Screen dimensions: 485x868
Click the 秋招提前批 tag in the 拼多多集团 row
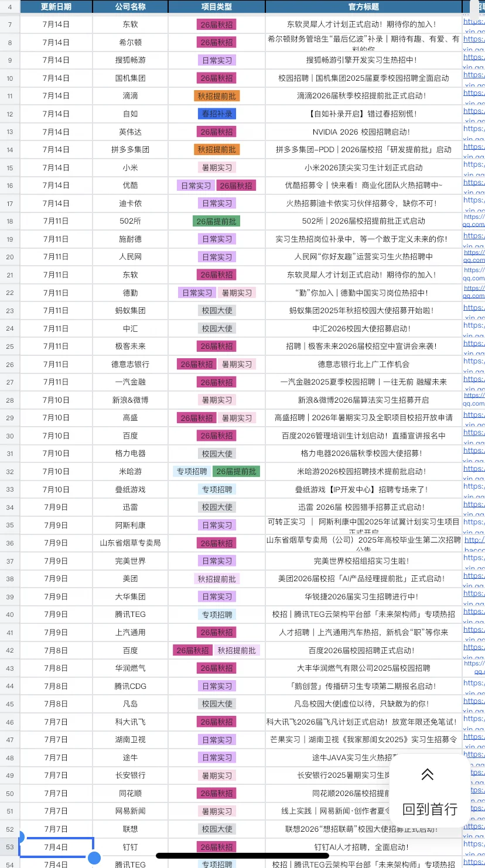coord(217,149)
